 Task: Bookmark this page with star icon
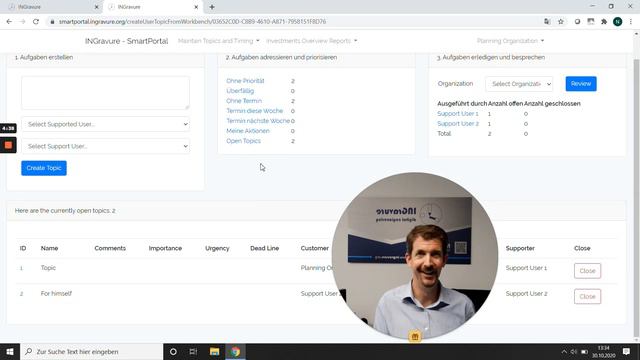tap(561, 22)
